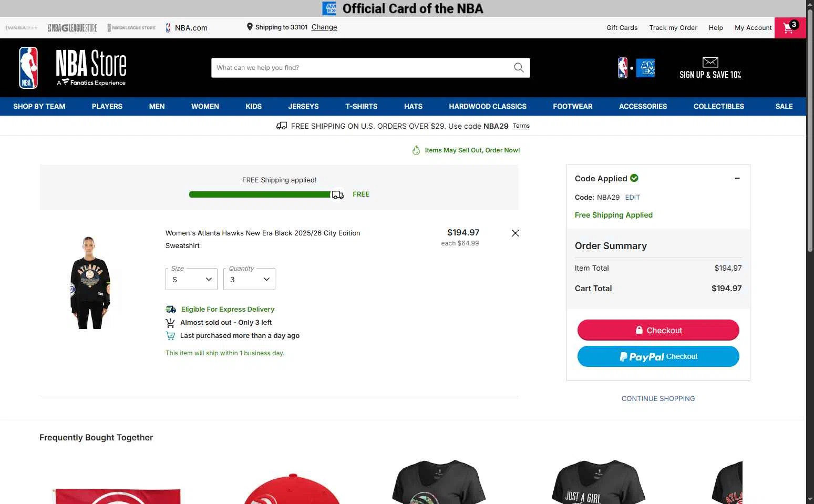Open the Hats menu
Viewport: 814px width, 504px height.
point(413,106)
